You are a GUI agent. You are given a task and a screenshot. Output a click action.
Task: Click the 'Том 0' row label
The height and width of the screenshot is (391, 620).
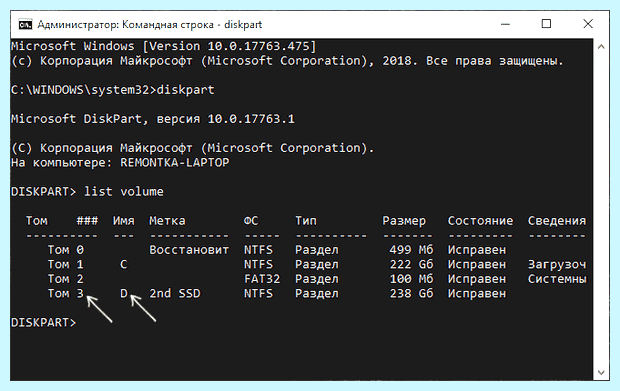click(x=66, y=250)
